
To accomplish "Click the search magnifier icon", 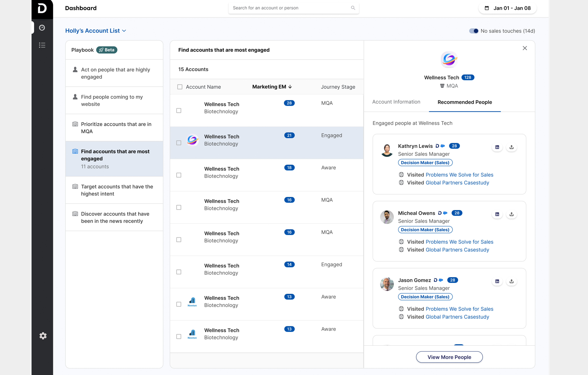I will pyautogui.click(x=353, y=8).
